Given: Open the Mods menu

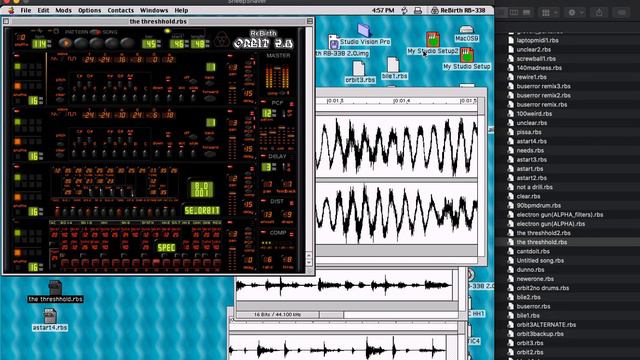Looking at the screenshot, I should pos(63,10).
